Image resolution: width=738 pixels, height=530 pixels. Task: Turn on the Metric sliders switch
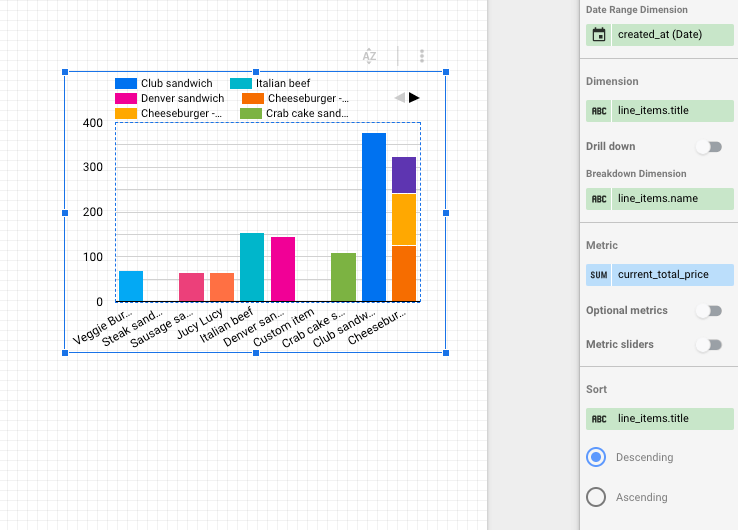point(709,345)
